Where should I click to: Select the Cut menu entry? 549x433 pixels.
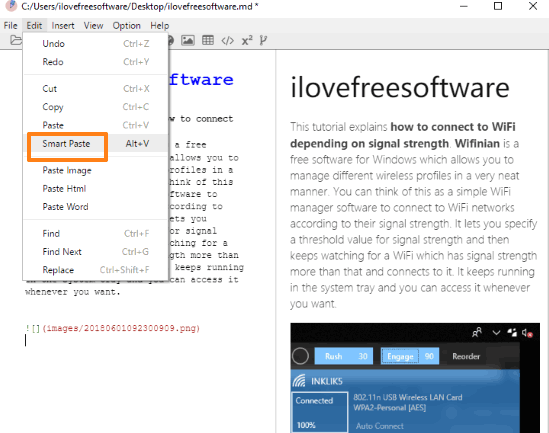[96, 89]
